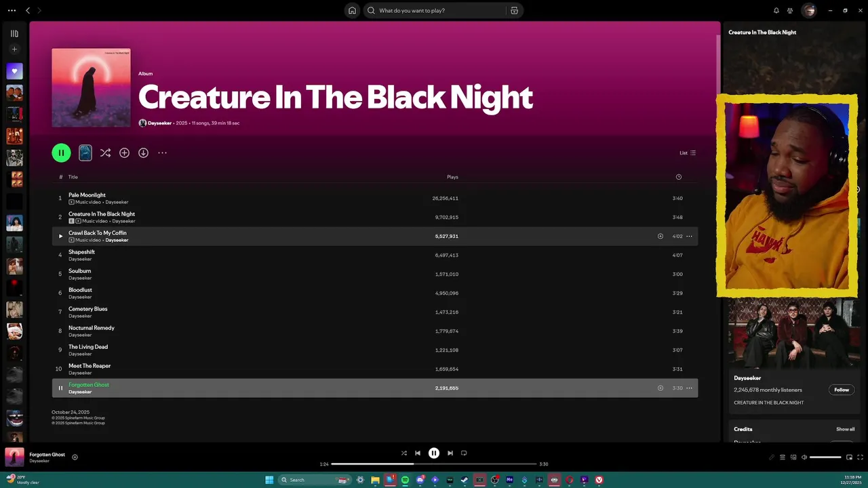Open Dayseeker artist link under album title

[159, 123]
